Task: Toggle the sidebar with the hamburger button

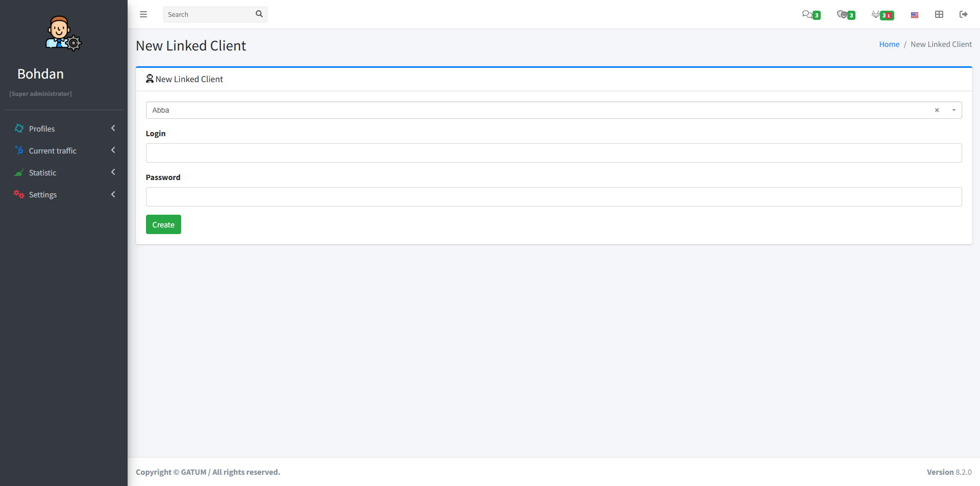Action: point(143,14)
